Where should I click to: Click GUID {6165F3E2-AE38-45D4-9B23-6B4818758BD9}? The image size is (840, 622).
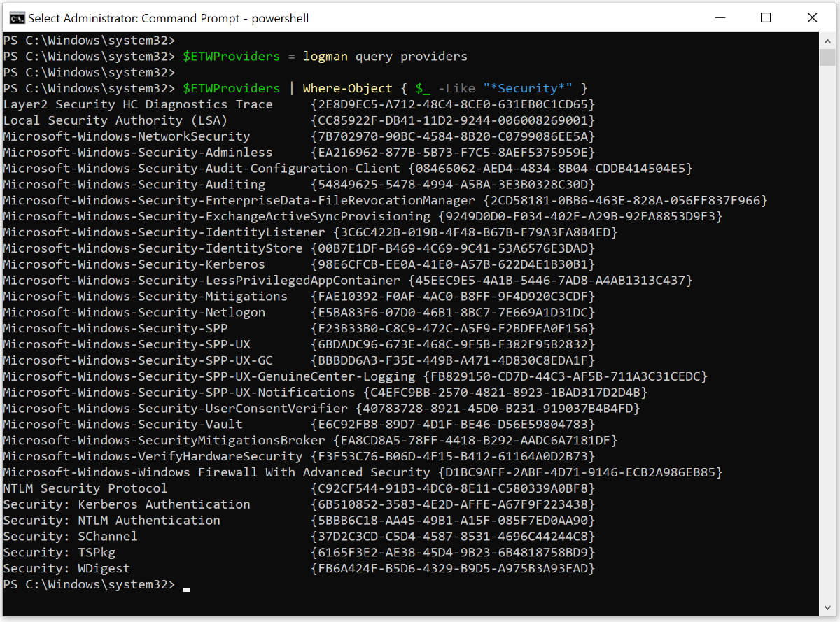453,553
